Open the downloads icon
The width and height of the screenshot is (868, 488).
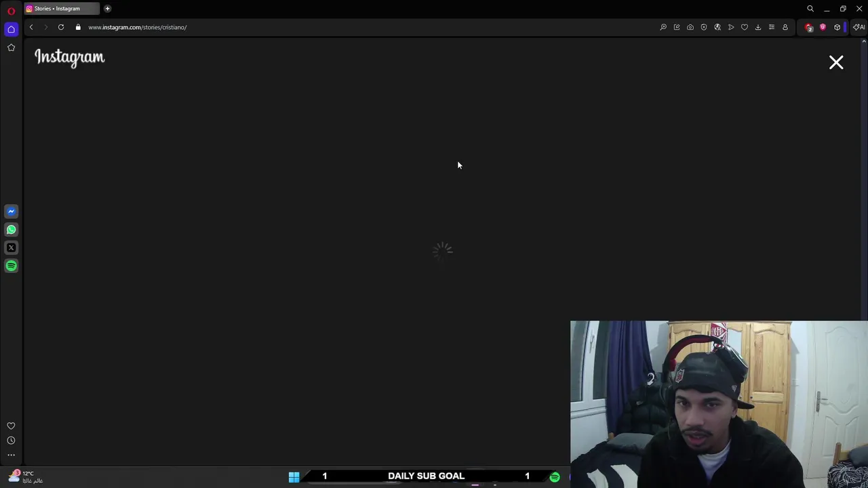point(758,27)
